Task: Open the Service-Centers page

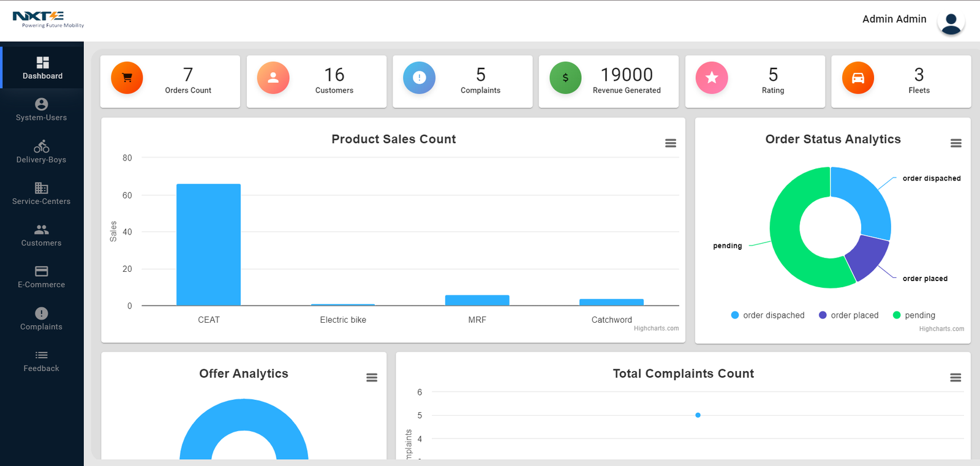Action: tap(42, 193)
